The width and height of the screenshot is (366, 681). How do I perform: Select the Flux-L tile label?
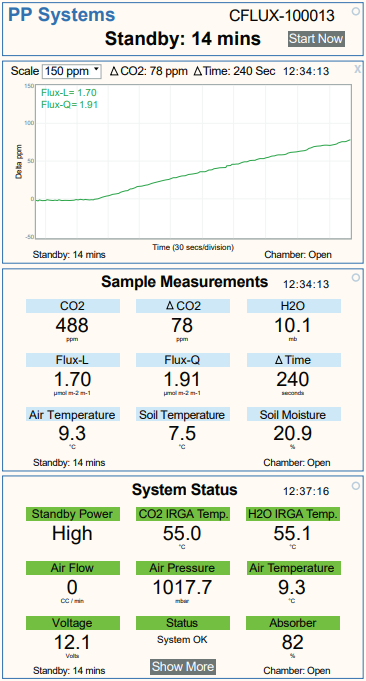tap(73, 360)
